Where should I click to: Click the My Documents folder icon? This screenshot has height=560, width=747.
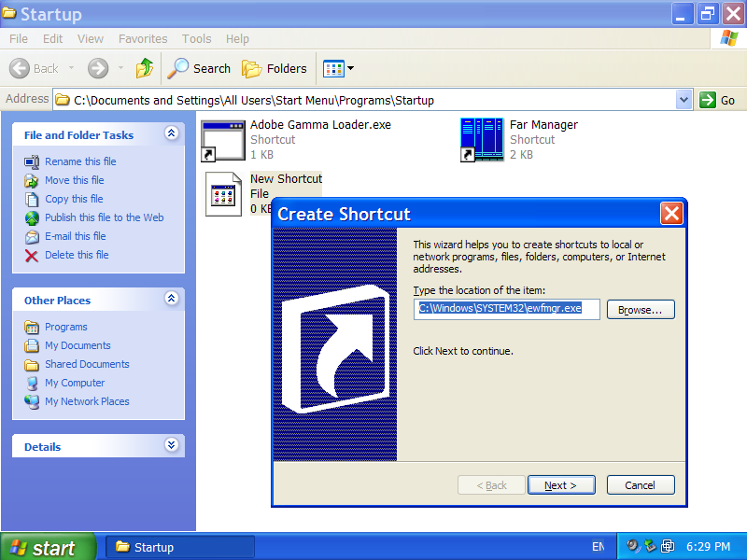[x=32, y=345]
